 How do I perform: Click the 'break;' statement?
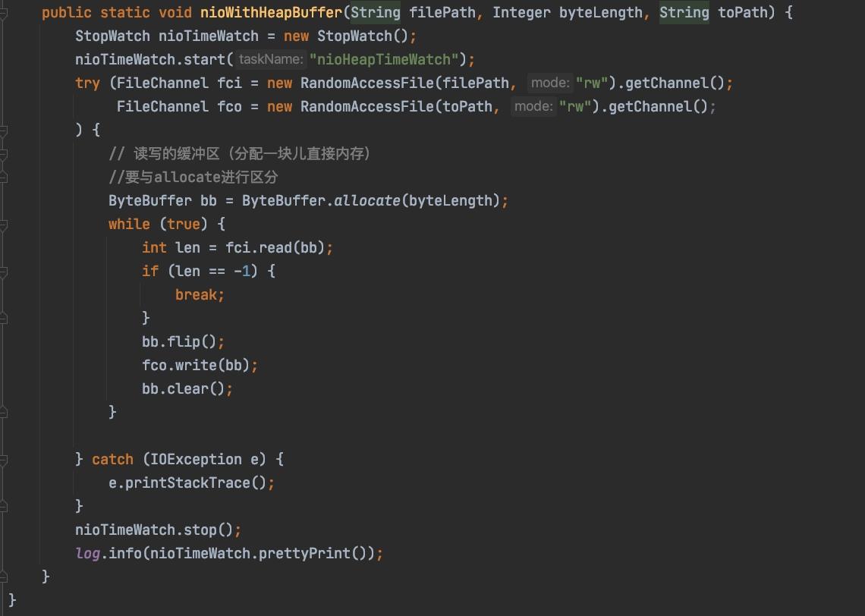pos(200,295)
